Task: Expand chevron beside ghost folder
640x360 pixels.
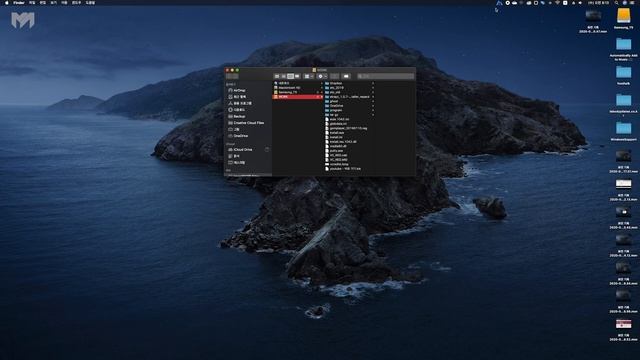Action: coord(373,101)
